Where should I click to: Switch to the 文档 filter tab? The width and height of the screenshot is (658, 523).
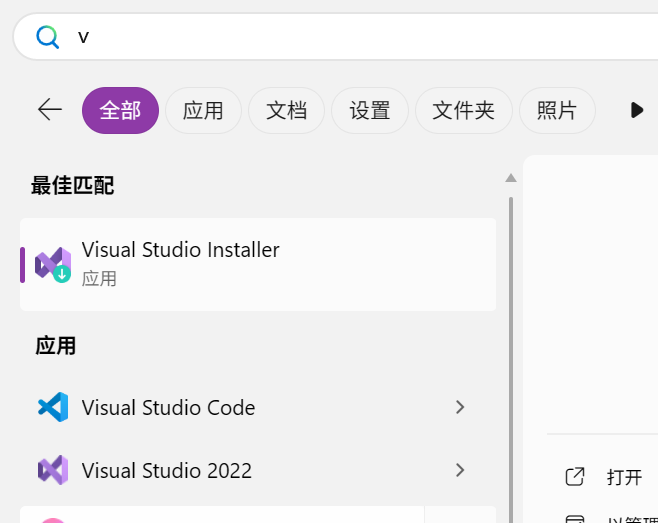point(286,111)
